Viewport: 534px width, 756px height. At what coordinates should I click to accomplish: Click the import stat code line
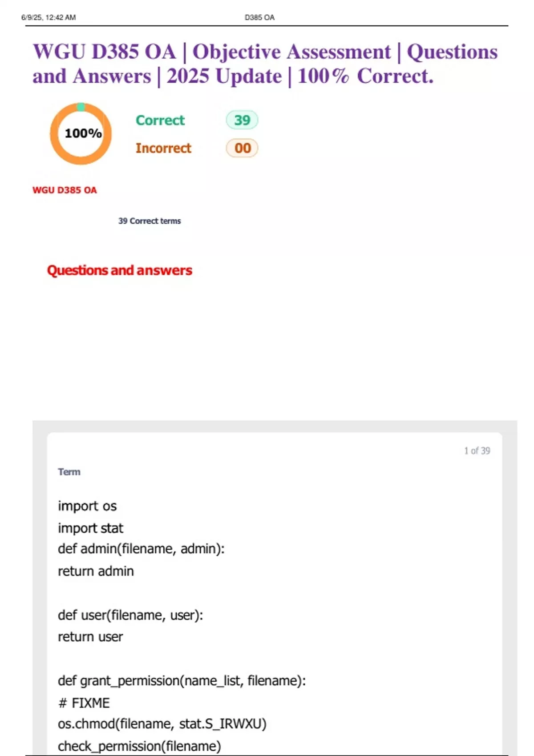click(x=90, y=528)
